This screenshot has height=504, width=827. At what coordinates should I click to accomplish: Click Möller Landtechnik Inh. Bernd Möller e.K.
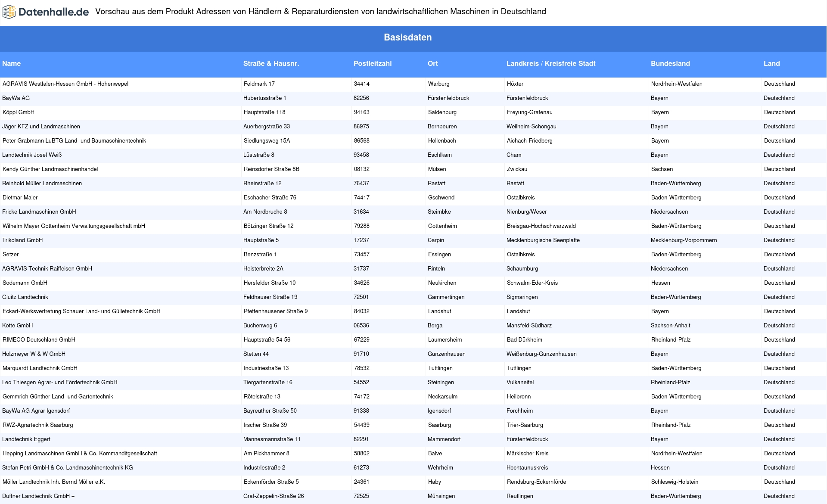coord(54,482)
